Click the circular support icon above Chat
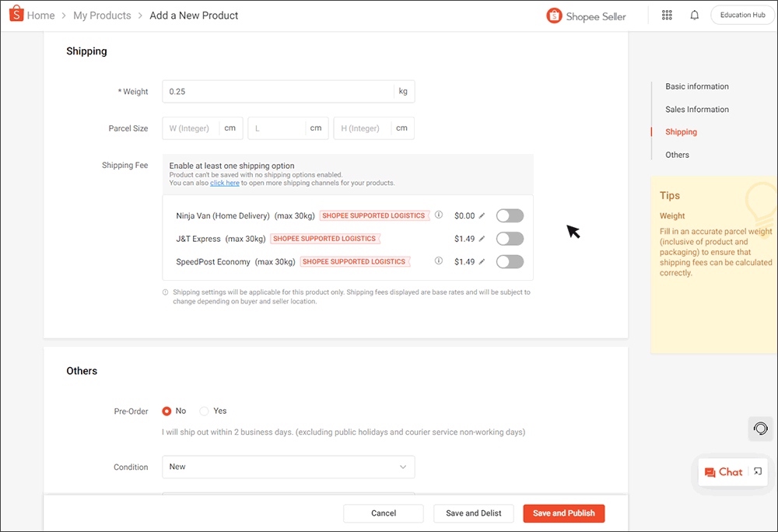This screenshot has height=532, width=778. 760,429
